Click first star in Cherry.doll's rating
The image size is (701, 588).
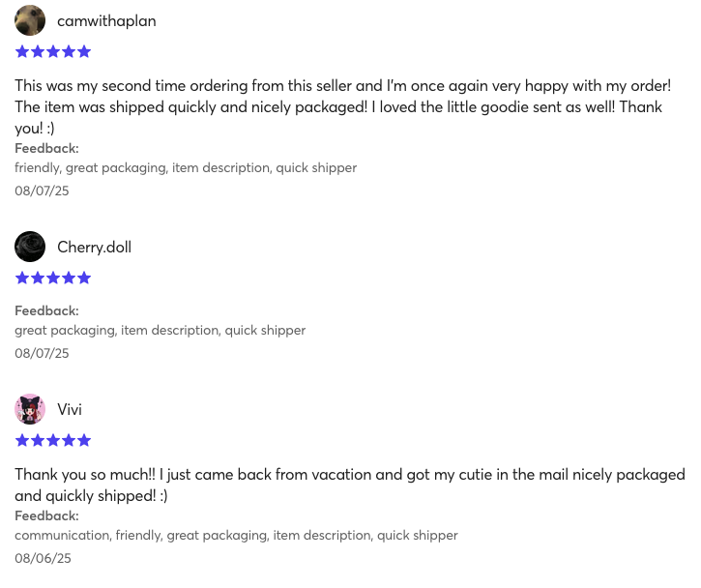[22, 279]
